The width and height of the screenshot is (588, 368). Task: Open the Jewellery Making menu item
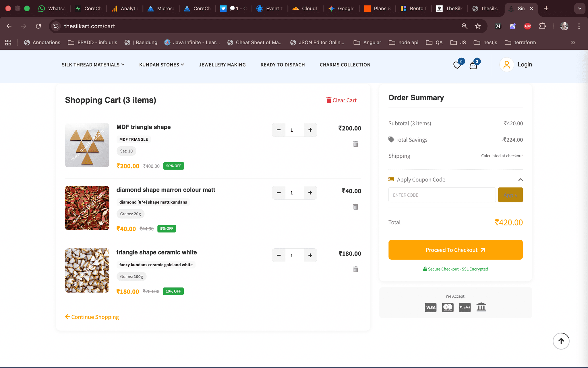point(222,65)
